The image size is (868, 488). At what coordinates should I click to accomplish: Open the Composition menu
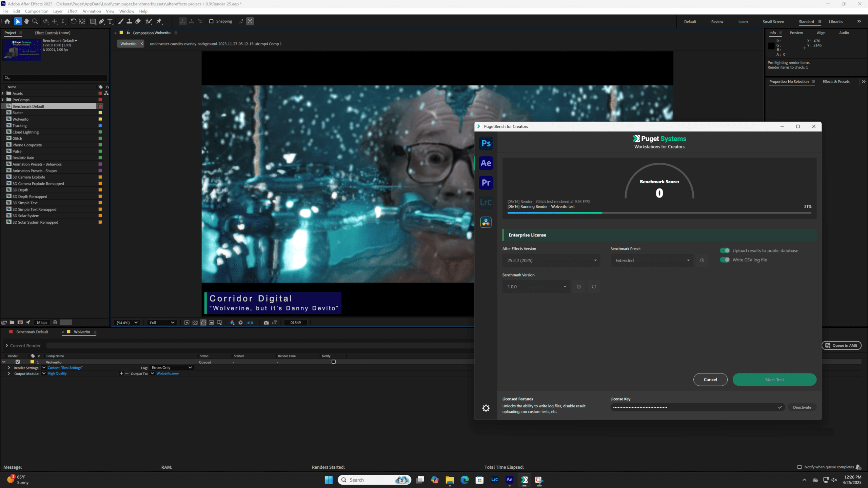click(36, 11)
